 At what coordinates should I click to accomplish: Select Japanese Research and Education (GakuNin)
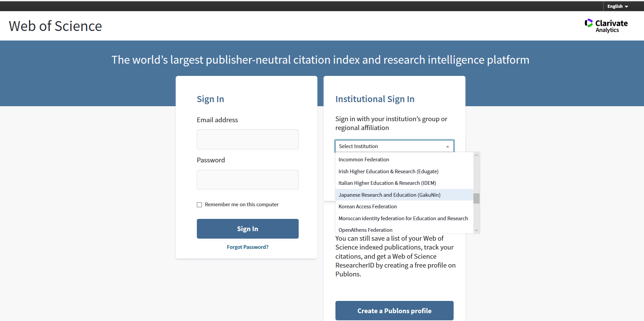pos(404,195)
